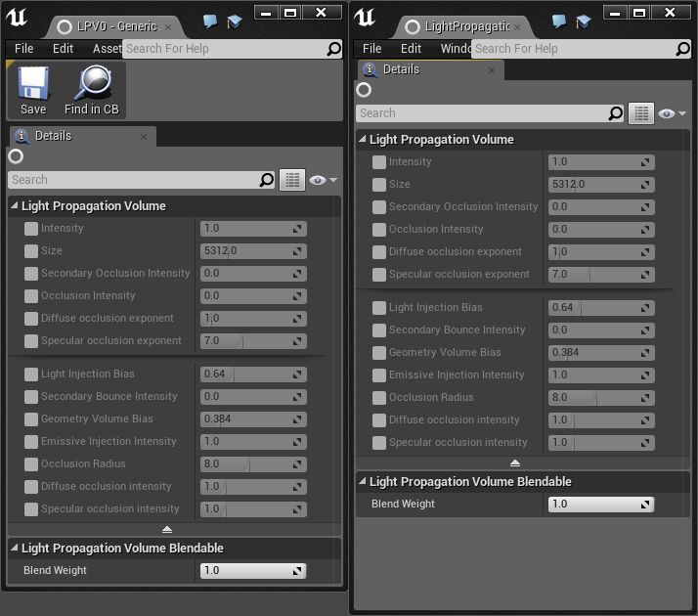
Task: Click magnifier in LPV0 Details search box
Action: click(266, 180)
